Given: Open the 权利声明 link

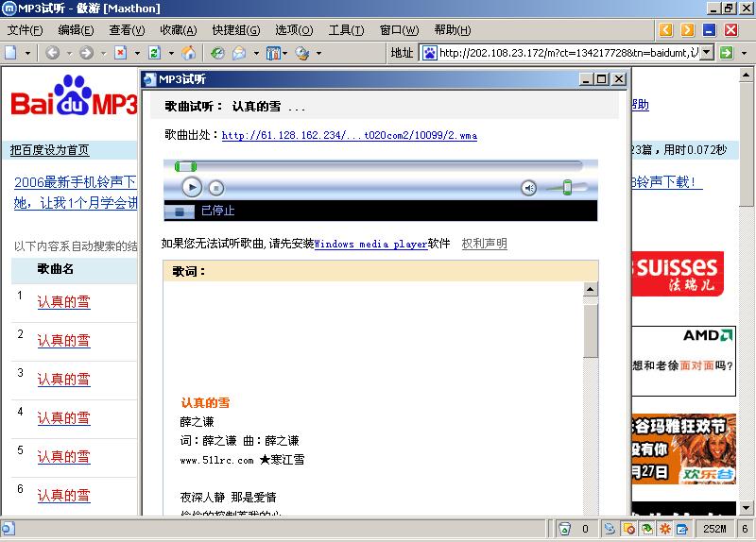Looking at the screenshot, I should [484, 244].
